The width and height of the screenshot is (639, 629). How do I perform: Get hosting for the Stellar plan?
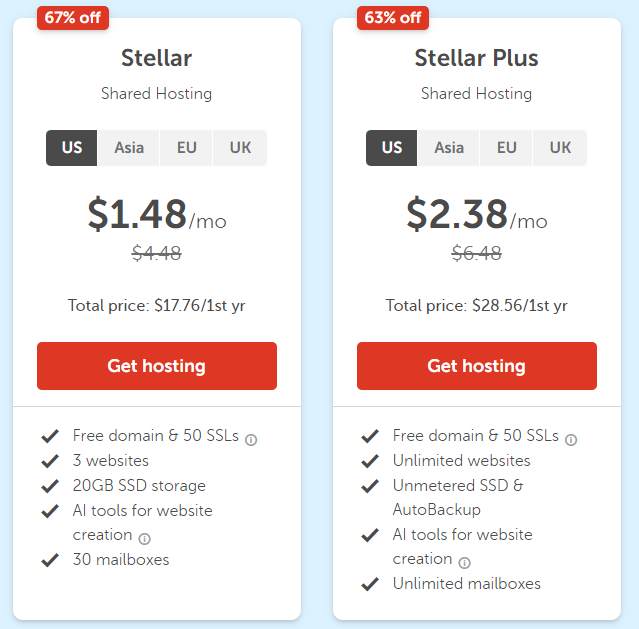[157, 366]
